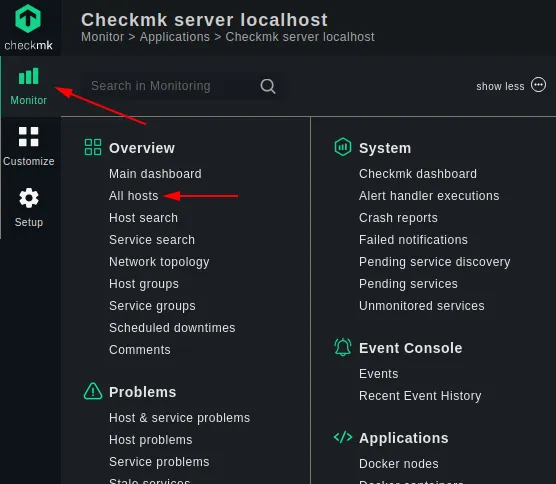Open Host & service problems
The image size is (556, 484).
[179, 418]
